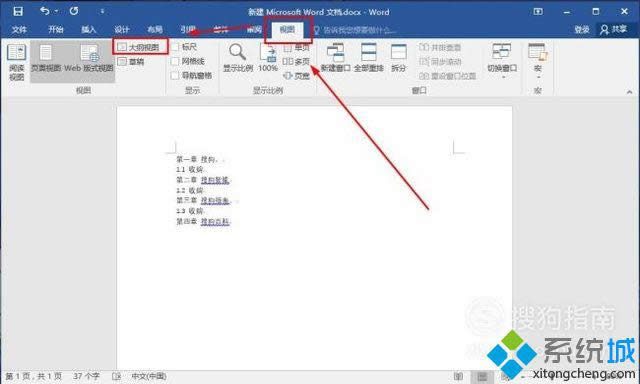The height and width of the screenshot is (384, 640).
Task: Select 页宽 (Page Width) zoom option
Action: coord(296,75)
